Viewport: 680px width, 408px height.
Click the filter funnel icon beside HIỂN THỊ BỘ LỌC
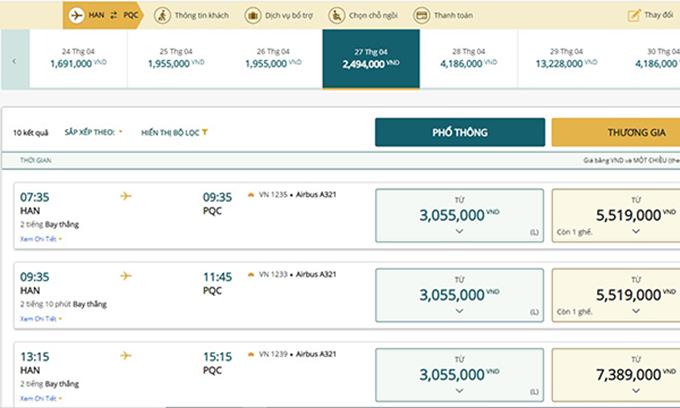(205, 132)
